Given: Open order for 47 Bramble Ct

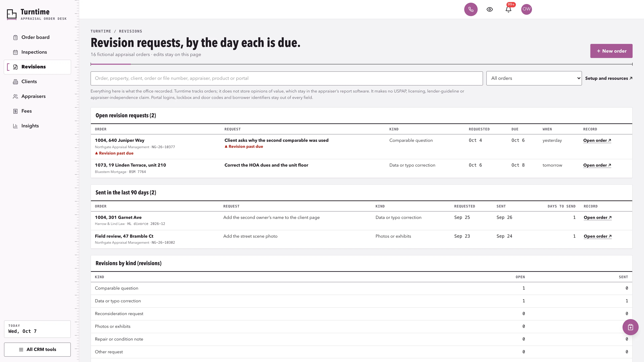Looking at the screenshot, I should (598, 236).
